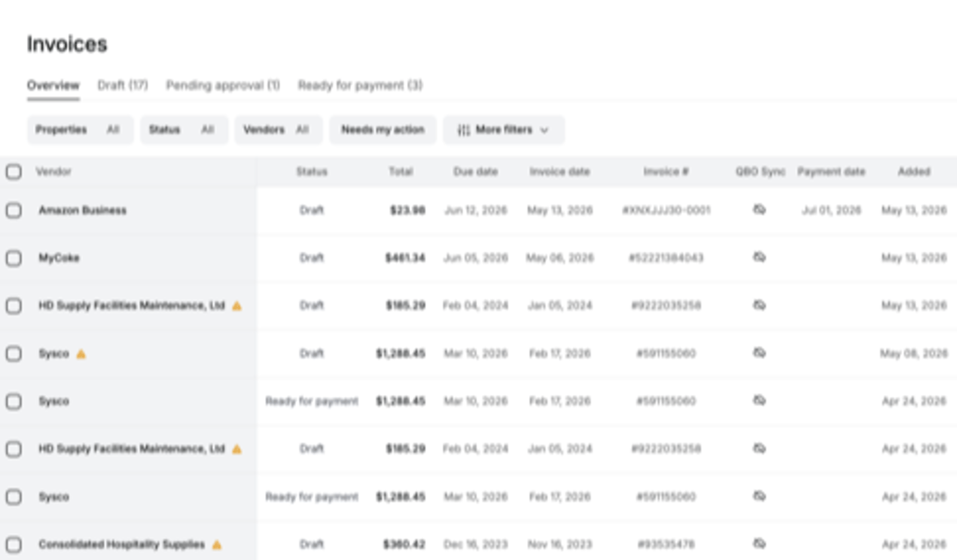The width and height of the screenshot is (957, 560).
Task: Click warning triangle next to Consolidated Hospitality Supplies
Action: 217,544
